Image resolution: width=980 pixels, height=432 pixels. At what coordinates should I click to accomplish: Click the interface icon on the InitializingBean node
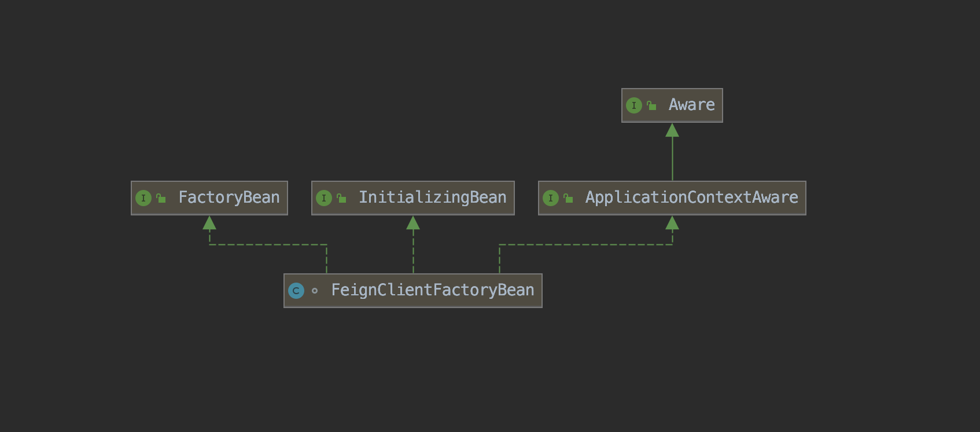(324, 198)
